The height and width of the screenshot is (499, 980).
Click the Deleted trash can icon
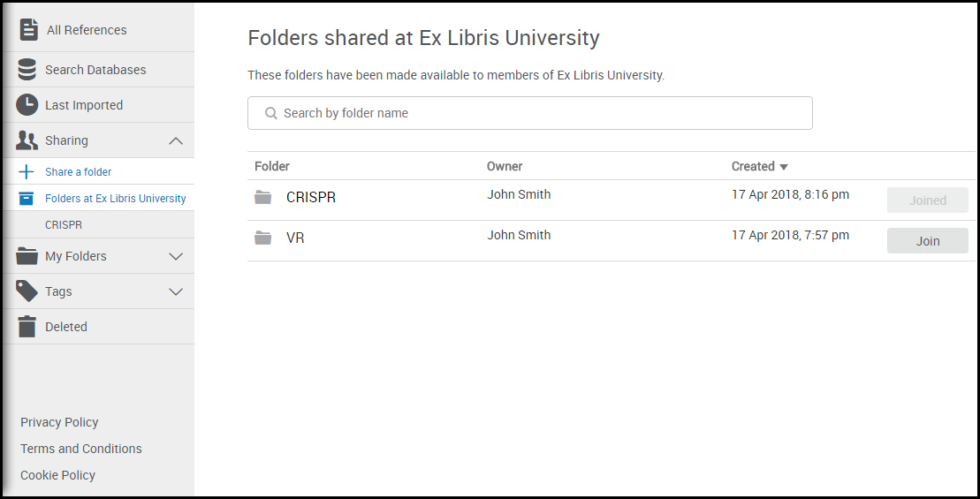point(27,327)
